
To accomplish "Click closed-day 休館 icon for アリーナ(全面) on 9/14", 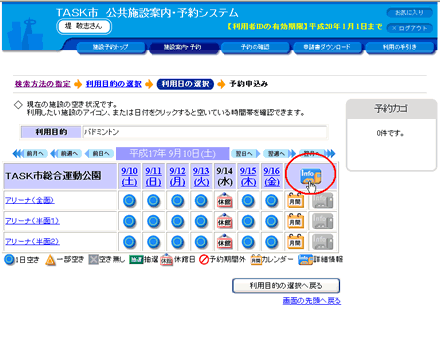I will (x=225, y=201).
